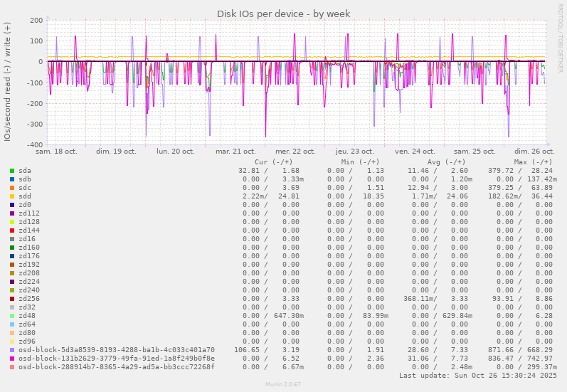This screenshot has height=392, width=567.
Task: Click the zd112 legend entry label
Action: [29, 213]
